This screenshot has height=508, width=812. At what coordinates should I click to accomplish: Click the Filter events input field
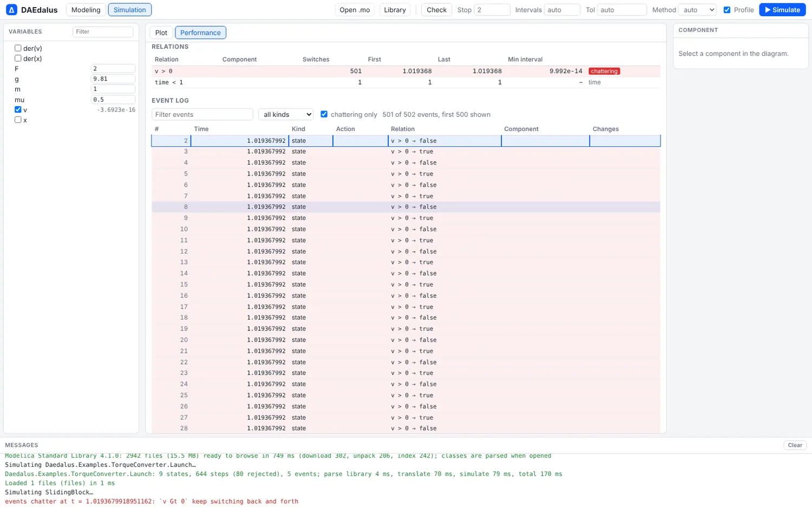(x=202, y=114)
